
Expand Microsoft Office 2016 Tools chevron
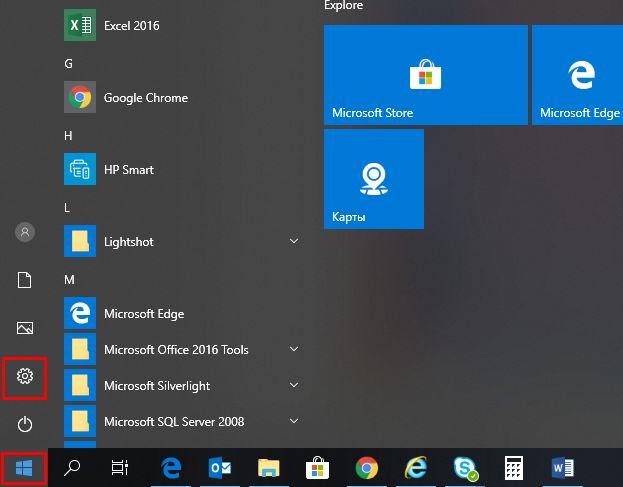coord(294,349)
